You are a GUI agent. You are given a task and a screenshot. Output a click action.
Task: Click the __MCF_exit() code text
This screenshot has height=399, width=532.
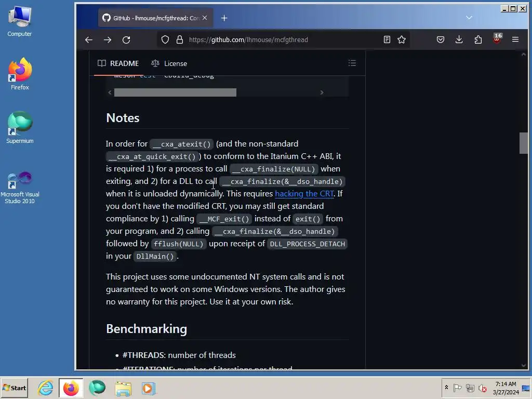pos(224,219)
